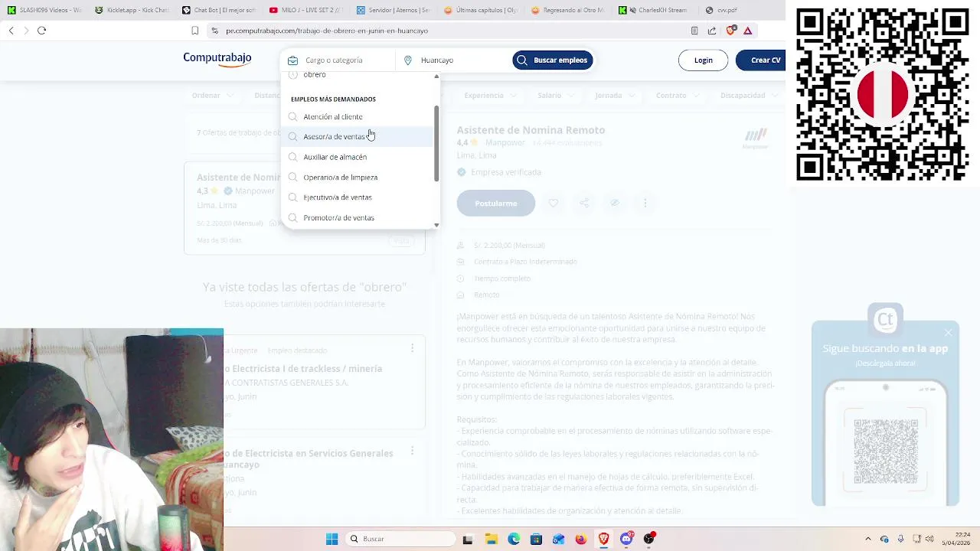Open 'Electricista I de trackless / minería' offer

click(303, 369)
